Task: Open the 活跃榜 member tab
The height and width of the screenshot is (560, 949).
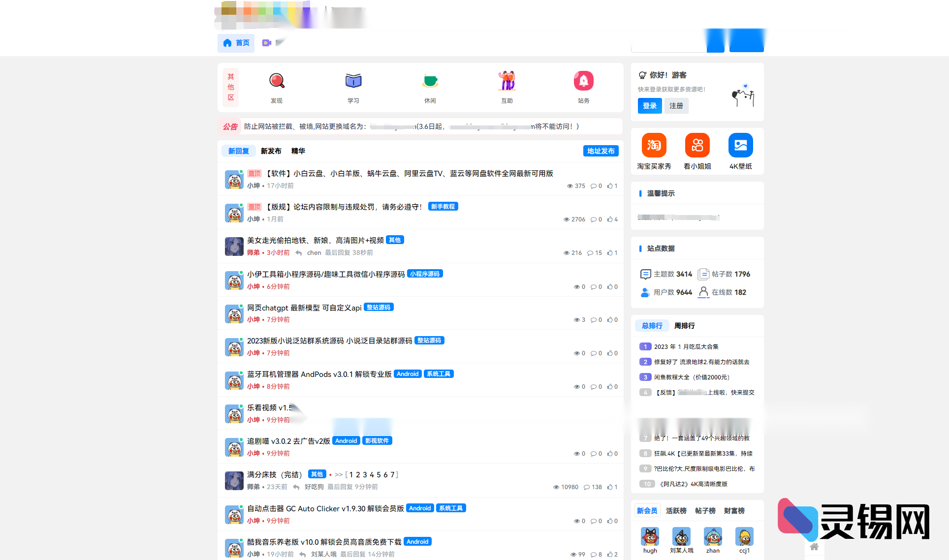Action: click(x=676, y=510)
